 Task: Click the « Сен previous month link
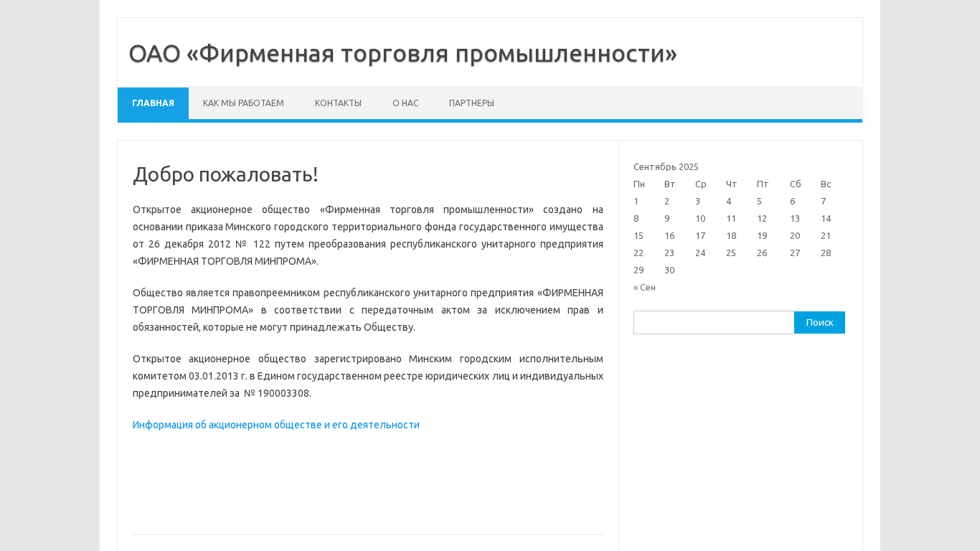coord(644,288)
